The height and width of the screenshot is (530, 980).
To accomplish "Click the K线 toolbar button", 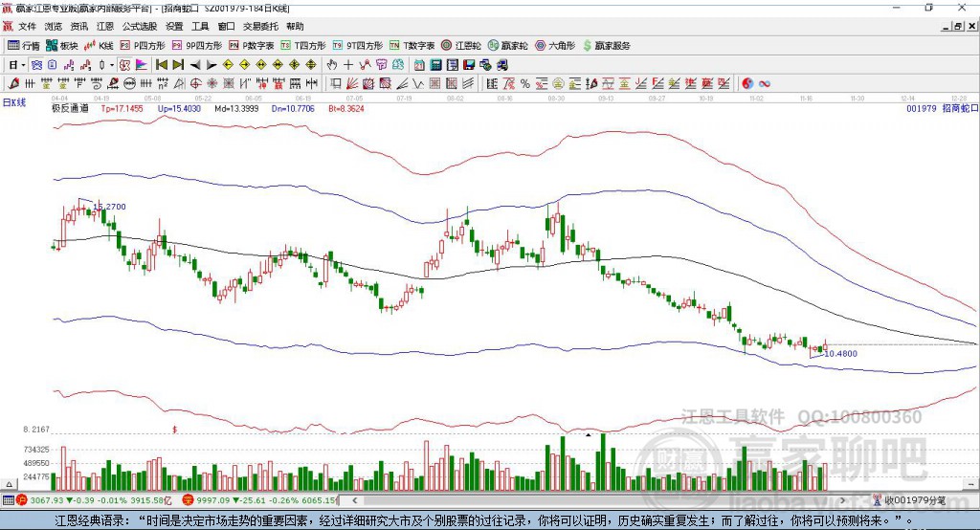I will click(x=99, y=46).
